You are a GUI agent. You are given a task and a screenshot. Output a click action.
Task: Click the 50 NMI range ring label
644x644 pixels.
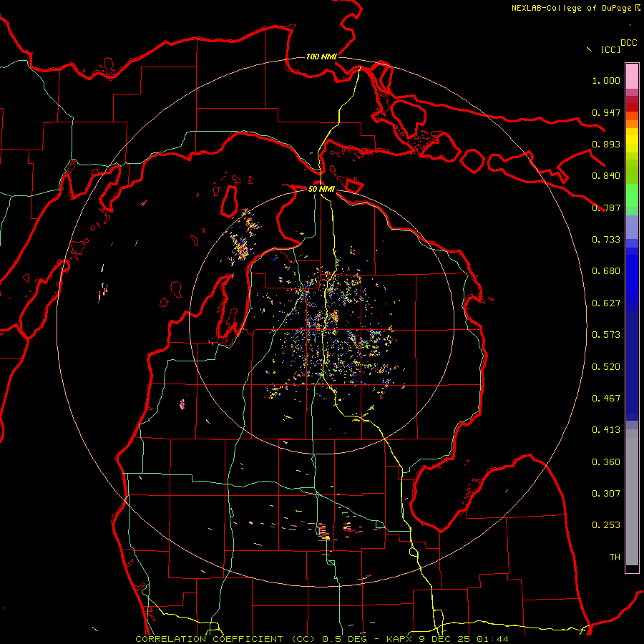point(321,189)
